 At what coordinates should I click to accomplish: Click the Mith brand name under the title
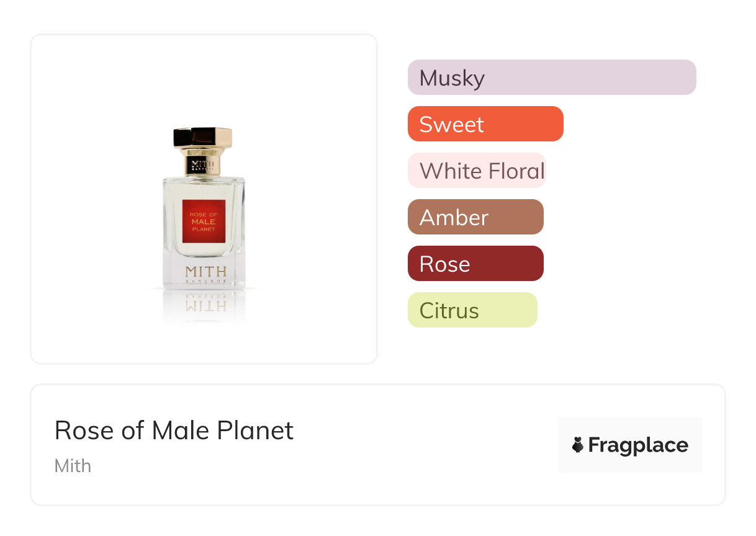[73, 466]
